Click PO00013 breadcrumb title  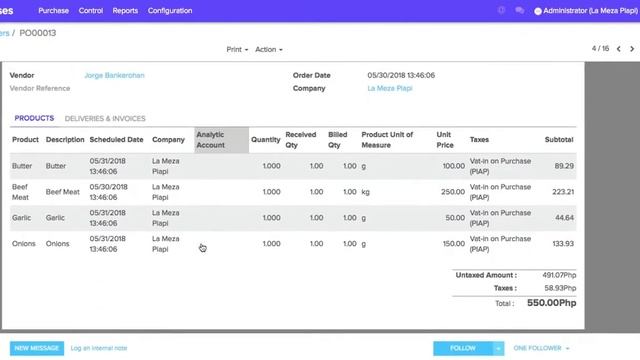[x=38, y=33]
